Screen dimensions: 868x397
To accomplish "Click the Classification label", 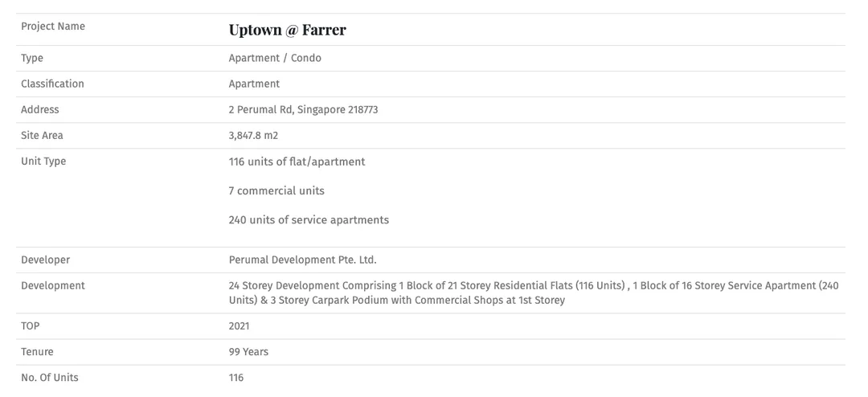I will pos(52,84).
